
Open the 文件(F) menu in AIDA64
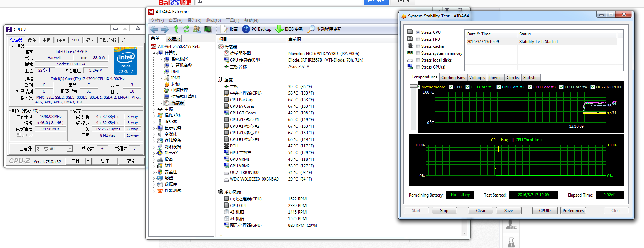(157, 21)
